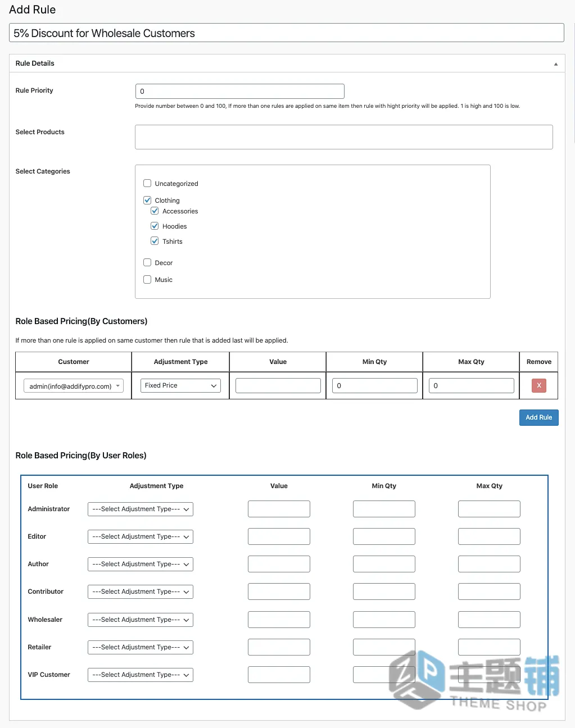Click the Retailer Min Qty field
Viewport: 575px width, 728px height.
point(384,647)
